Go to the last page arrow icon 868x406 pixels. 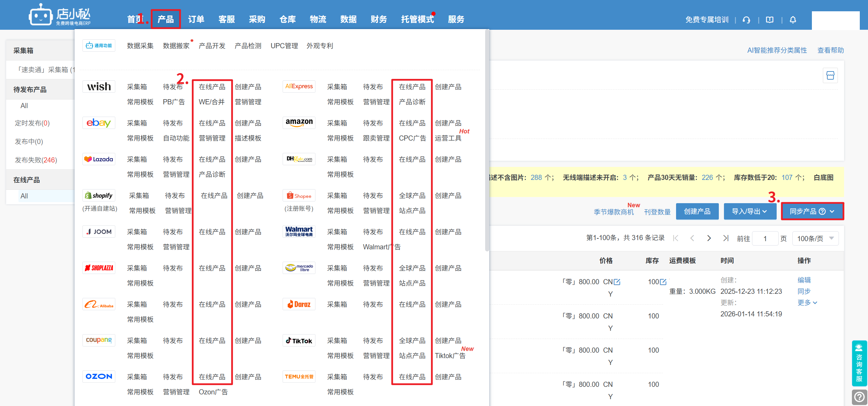tap(726, 238)
